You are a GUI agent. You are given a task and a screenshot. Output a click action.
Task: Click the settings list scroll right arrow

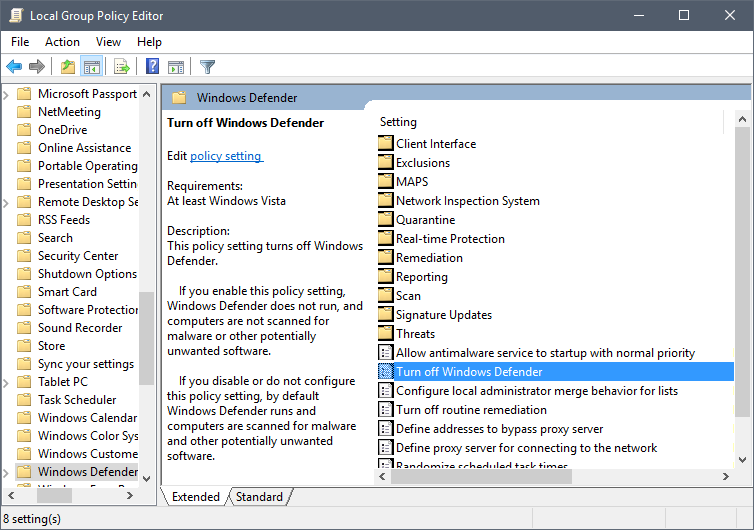click(x=726, y=477)
